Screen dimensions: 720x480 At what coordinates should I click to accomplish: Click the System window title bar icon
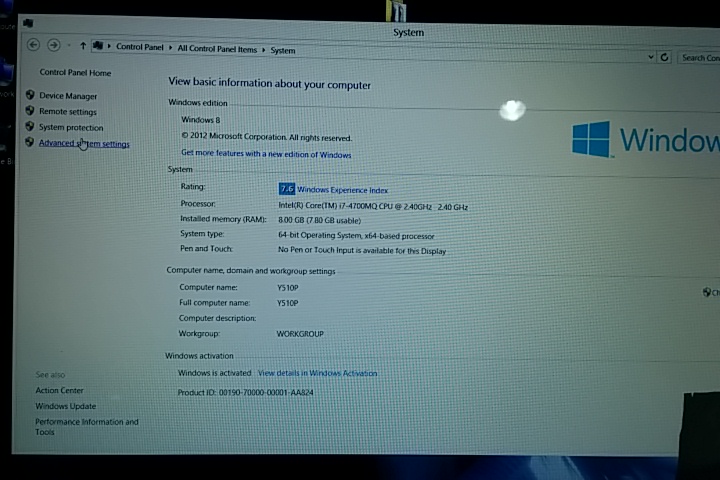[28, 23]
